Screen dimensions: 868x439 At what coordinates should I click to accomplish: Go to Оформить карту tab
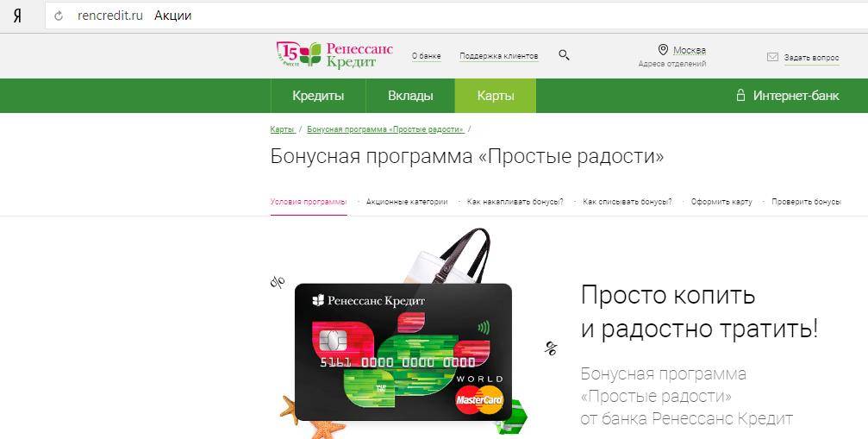coord(721,202)
